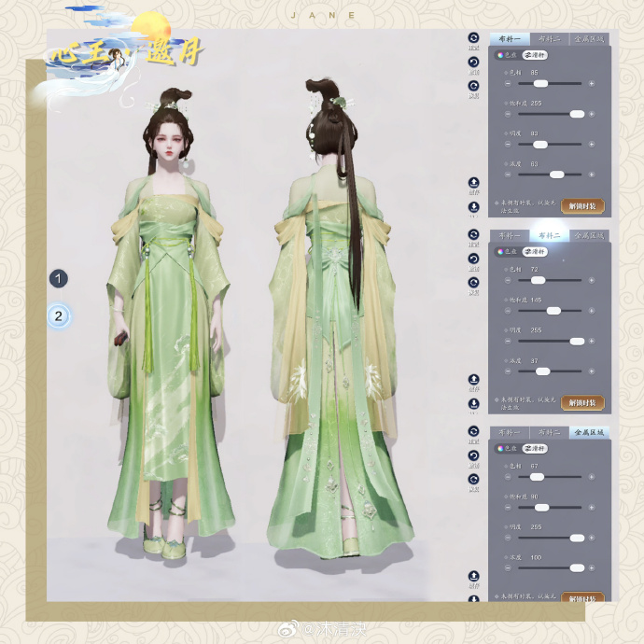Decrease 色相 67 with its minus icon
This screenshot has height=644, width=644.
(x=508, y=477)
